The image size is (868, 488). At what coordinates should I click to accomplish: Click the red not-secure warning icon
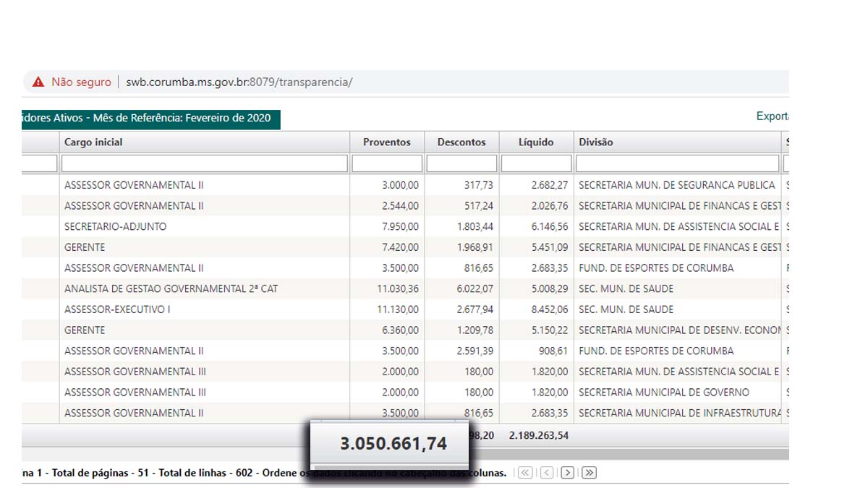[x=38, y=82]
